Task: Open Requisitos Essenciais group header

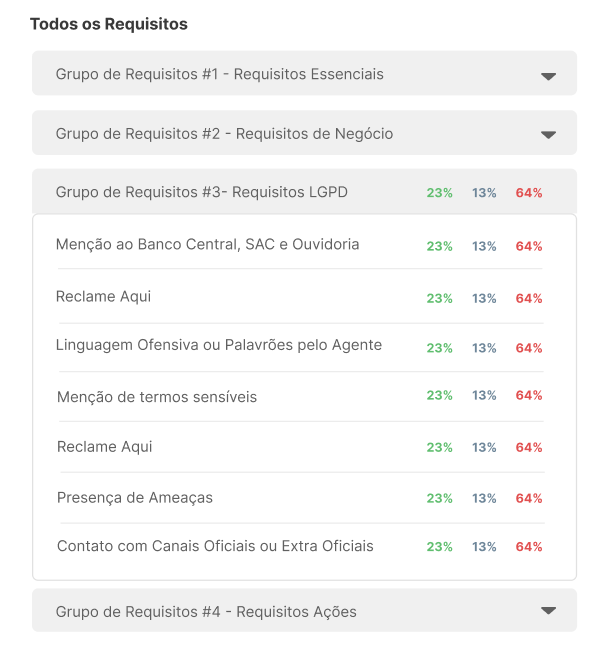Action: pyautogui.click(x=304, y=73)
